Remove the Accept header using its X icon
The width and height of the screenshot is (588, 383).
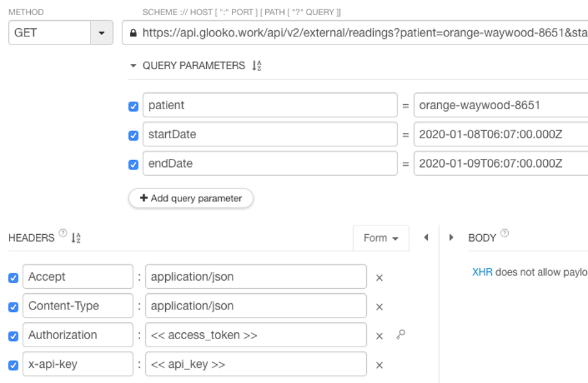tap(379, 276)
